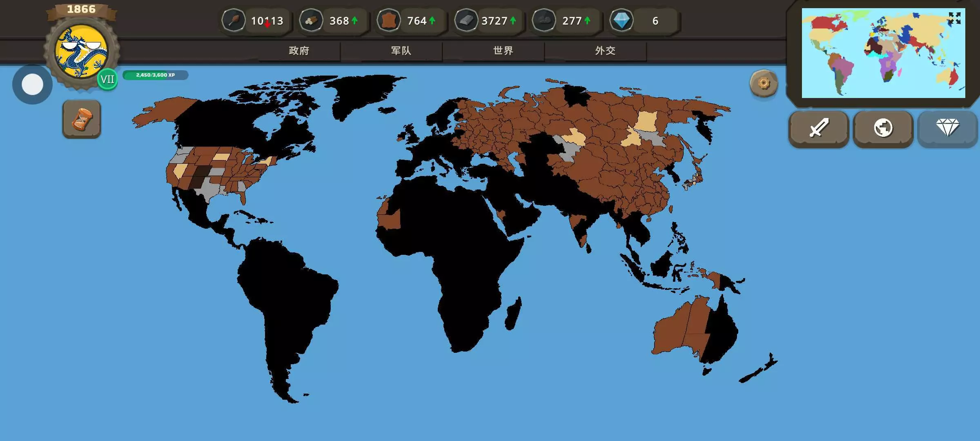Click the globe map mode button
This screenshot has height=441, width=980.
pyautogui.click(x=883, y=128)
